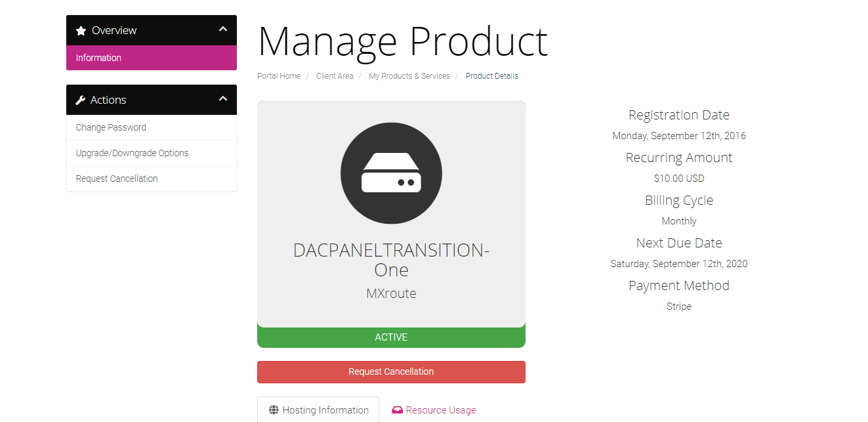Click the green ACTIVE status bar
This screenshot has height=422, width=868.
[391, 337]
